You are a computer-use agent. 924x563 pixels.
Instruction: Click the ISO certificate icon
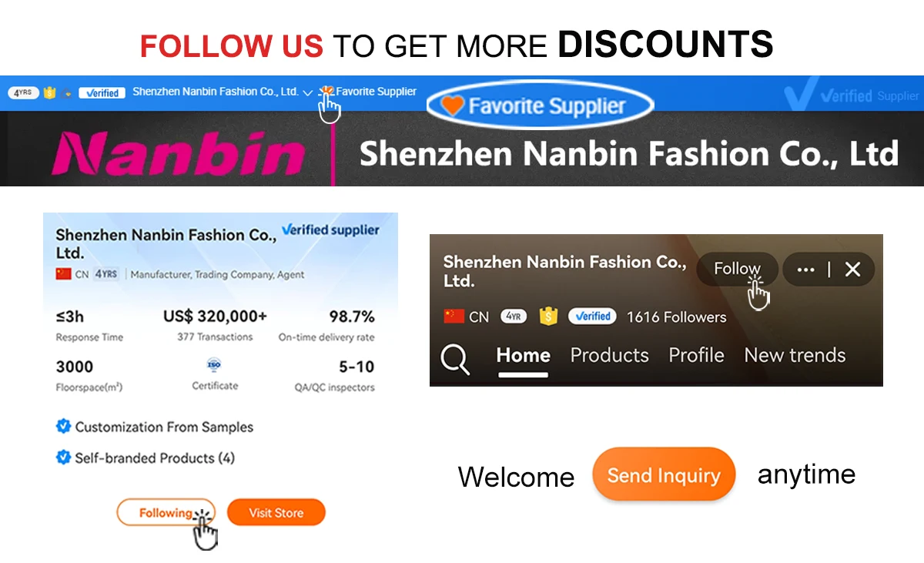point(215,364)
